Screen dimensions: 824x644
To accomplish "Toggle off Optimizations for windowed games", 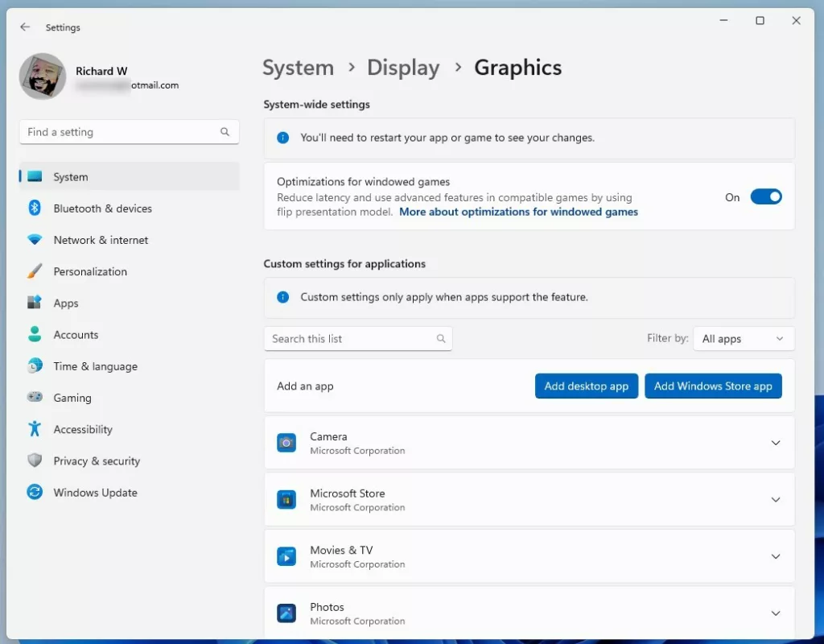I will point(766,196).
